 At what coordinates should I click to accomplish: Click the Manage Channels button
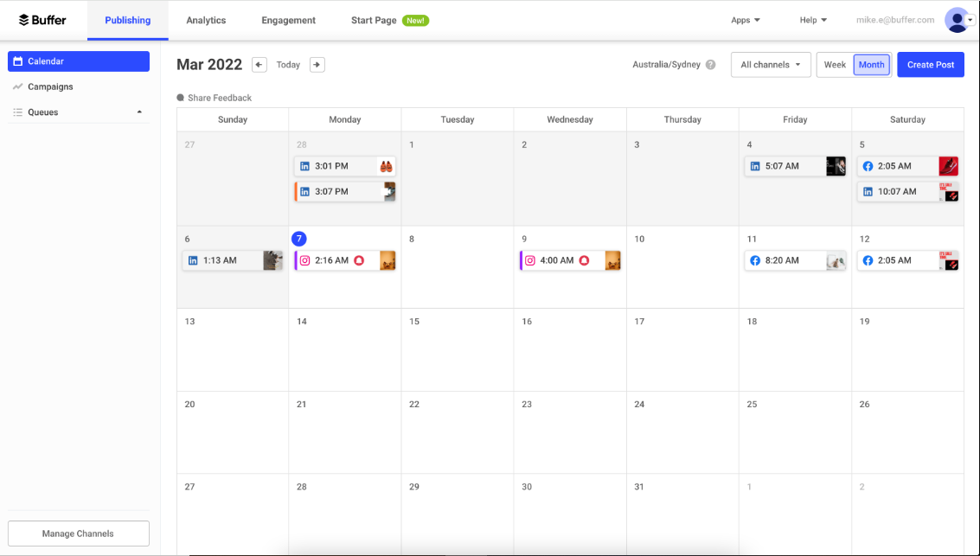(78, 534)
